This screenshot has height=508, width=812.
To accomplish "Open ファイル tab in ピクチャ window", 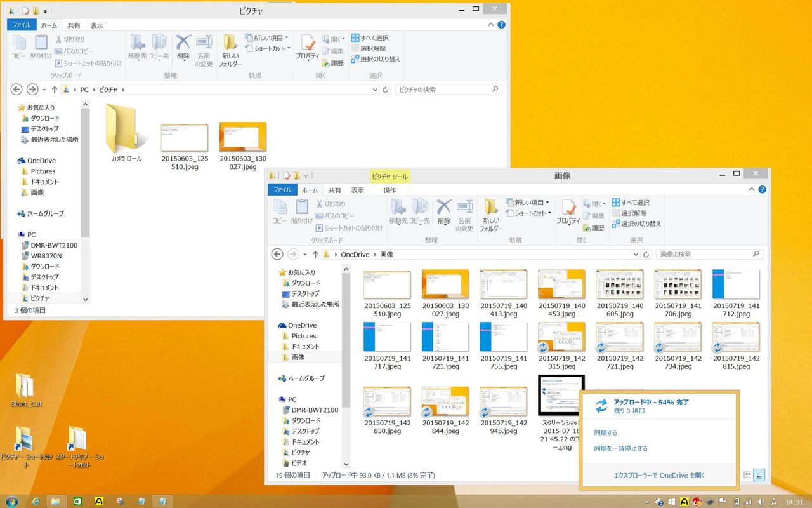I will tap(22, 25).
